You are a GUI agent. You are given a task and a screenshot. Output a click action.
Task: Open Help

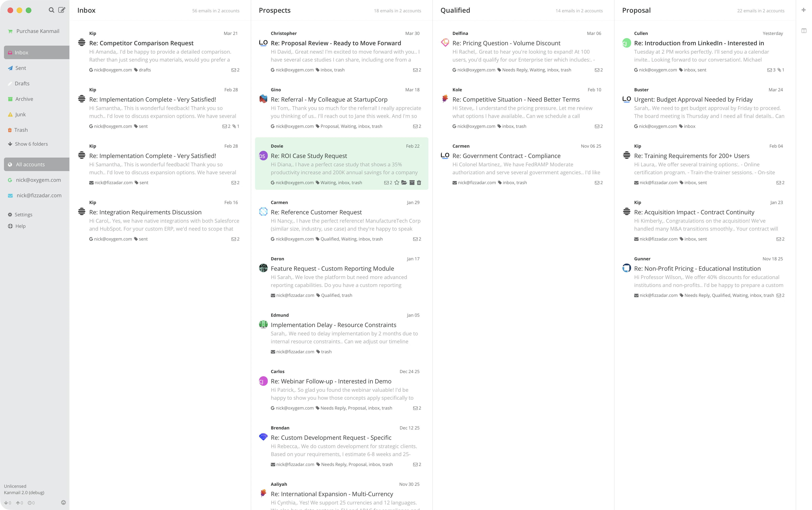20,226
